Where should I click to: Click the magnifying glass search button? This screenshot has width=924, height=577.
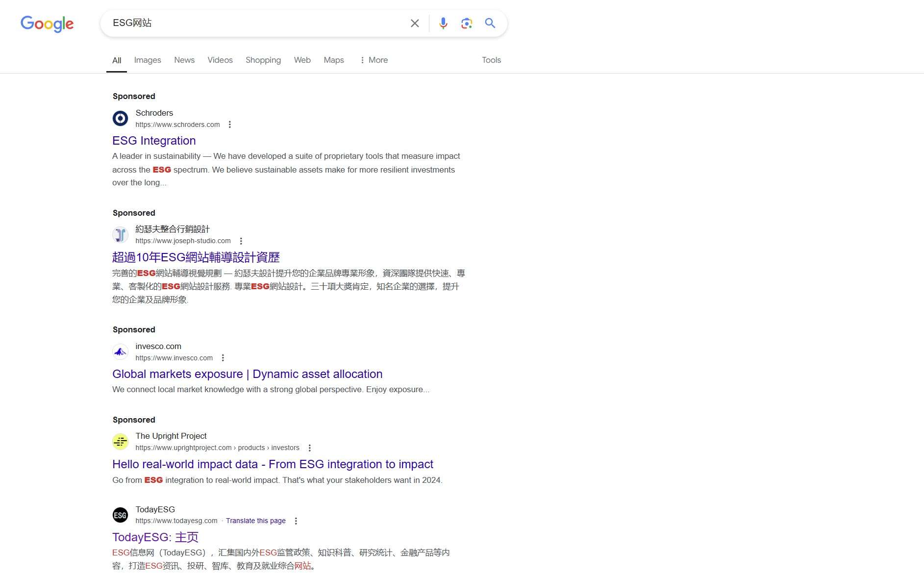490,23
